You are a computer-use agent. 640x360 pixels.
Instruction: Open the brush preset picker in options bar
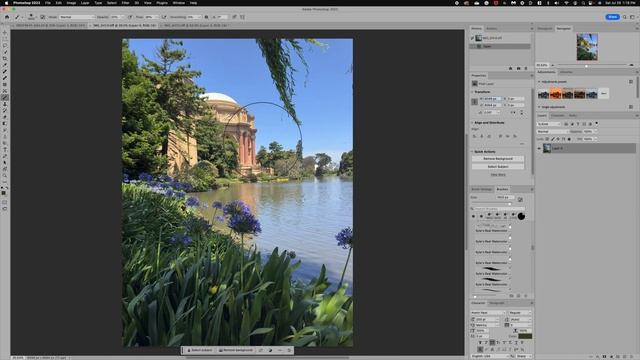pos(31,17)
